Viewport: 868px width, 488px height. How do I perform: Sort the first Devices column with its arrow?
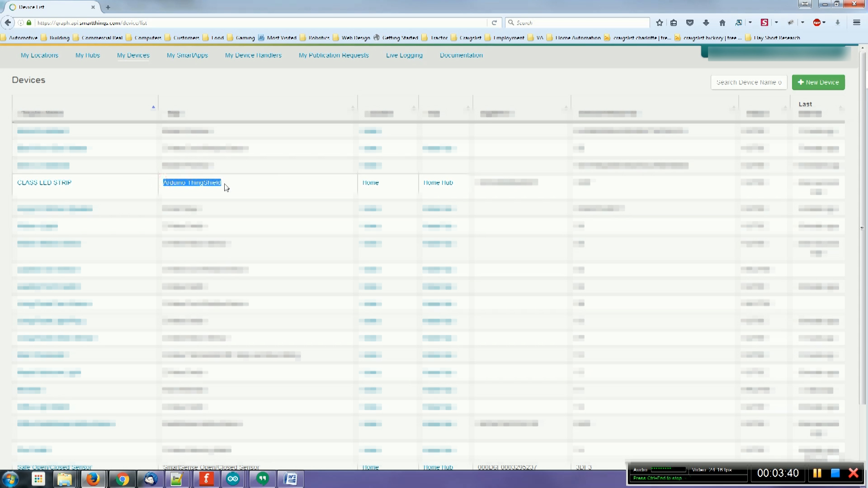coord(153,107)
